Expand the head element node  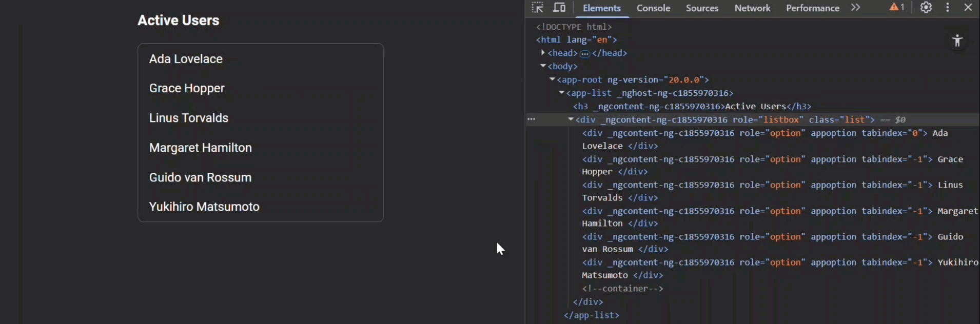tap(543, 53)
